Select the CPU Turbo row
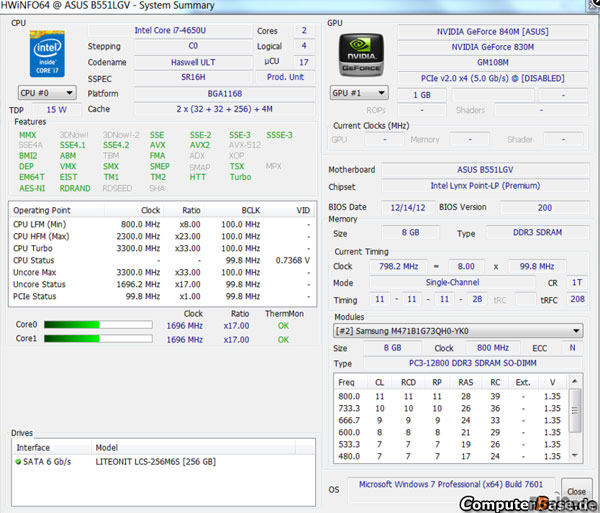 coord(162,248)
